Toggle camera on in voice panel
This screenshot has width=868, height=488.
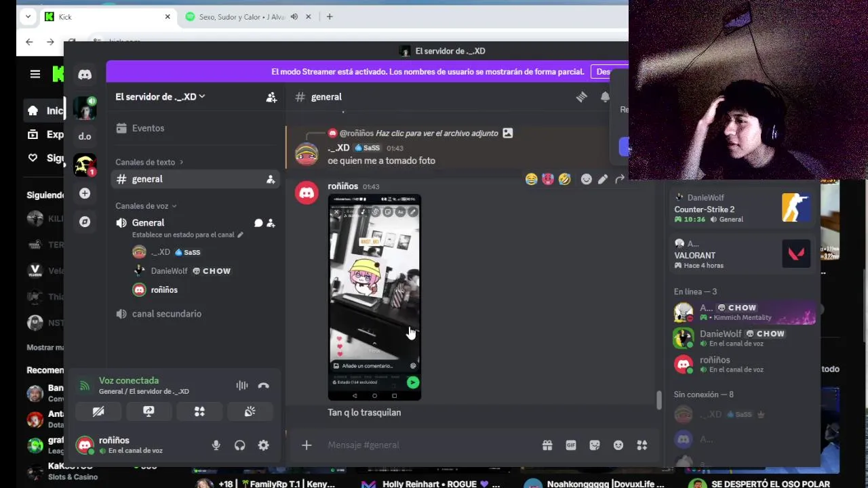pos(98,411)
